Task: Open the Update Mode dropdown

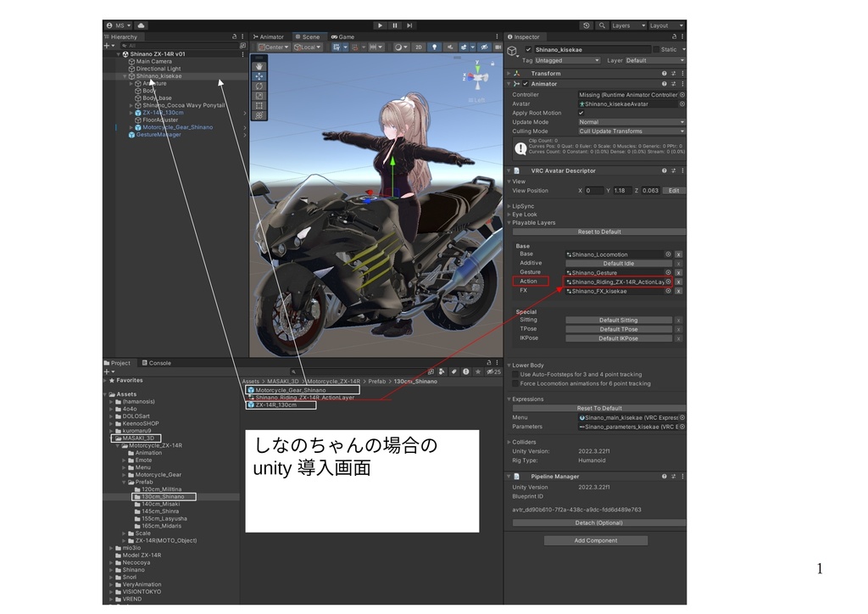Action: (632, 122)
